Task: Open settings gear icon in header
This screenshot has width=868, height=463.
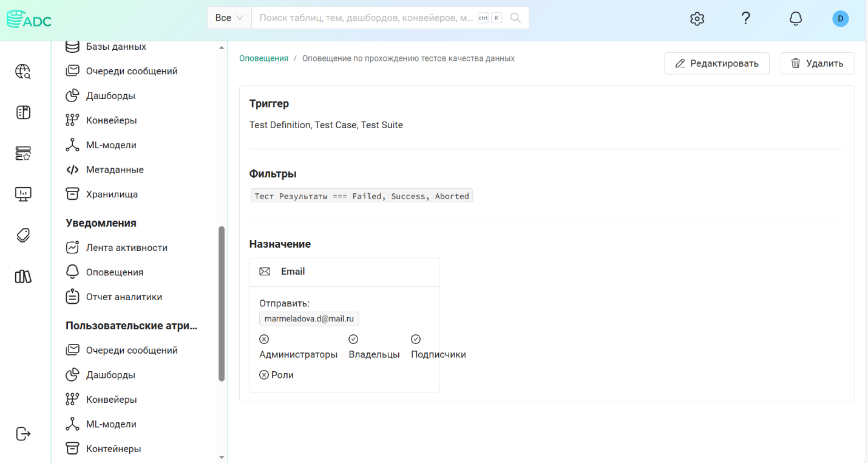Action: (x=697, y=19)
